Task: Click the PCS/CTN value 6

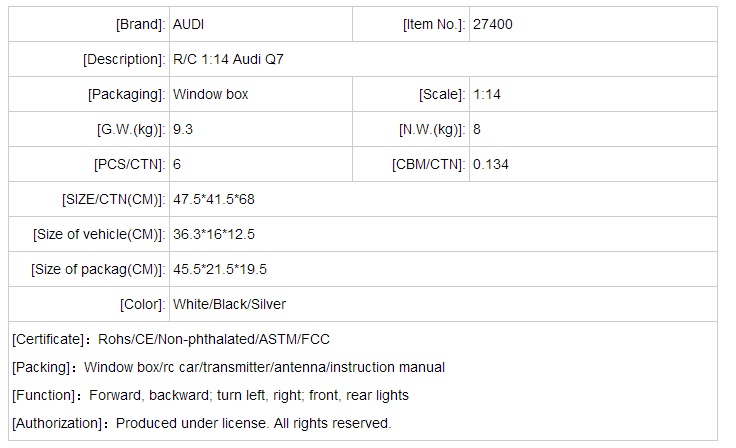Action: tap(177, 164)
